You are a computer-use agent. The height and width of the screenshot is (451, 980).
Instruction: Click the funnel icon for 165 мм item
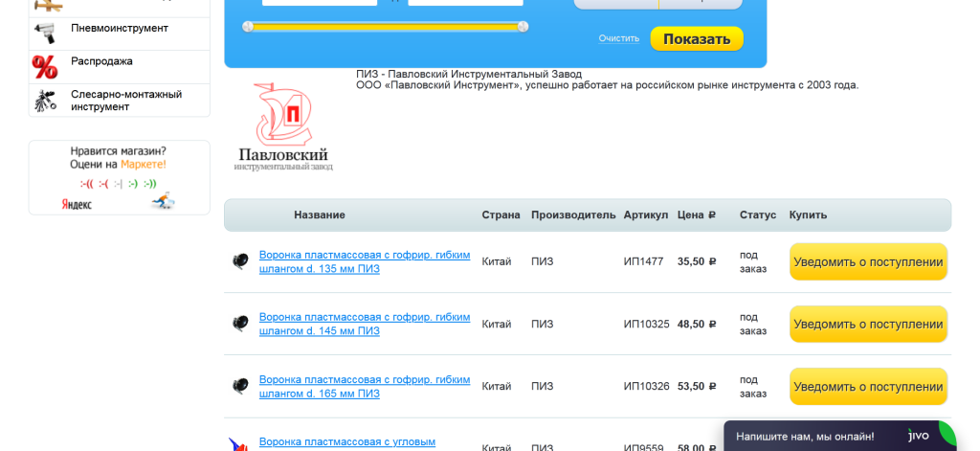tap(240, 386)
